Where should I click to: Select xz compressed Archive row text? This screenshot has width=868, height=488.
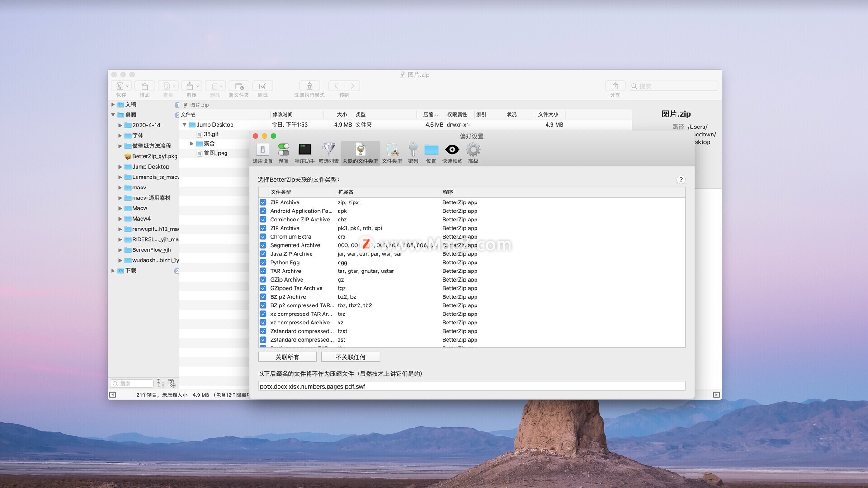(x=300, y=323)
